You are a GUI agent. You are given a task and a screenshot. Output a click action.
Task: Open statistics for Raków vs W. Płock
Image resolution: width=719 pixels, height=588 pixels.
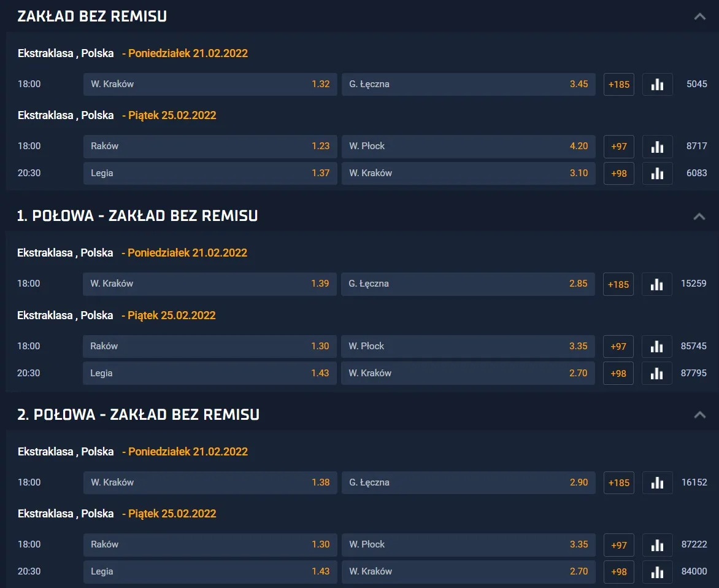coord(657,146)
